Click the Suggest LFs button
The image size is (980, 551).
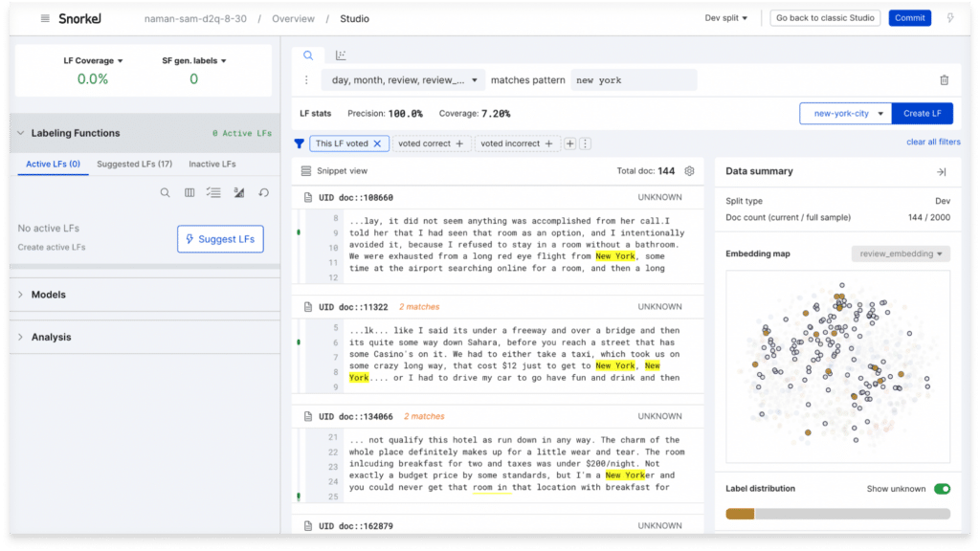pyautogui.click(x=220, y=239)
